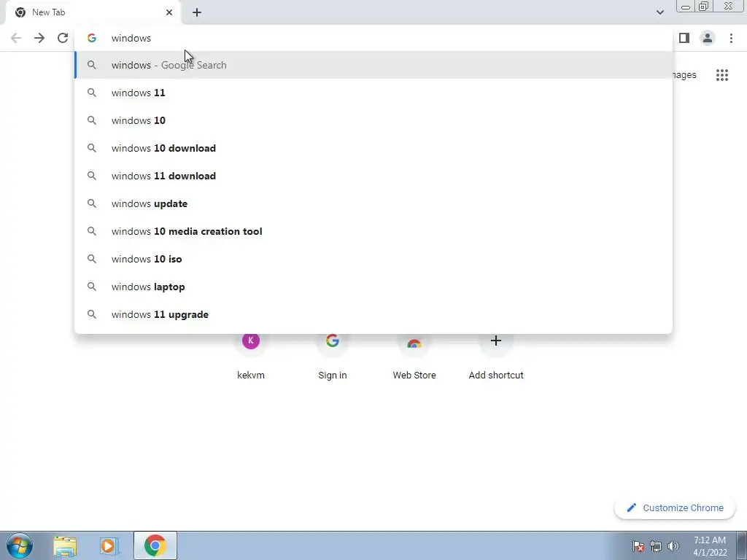Click the Back navigation arrow
This screenshot has height=560, width=747.
click(x=16, y=38)
